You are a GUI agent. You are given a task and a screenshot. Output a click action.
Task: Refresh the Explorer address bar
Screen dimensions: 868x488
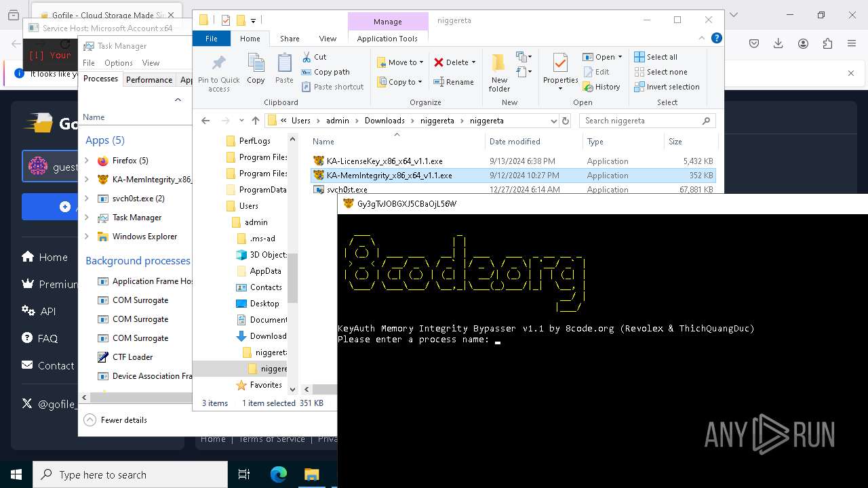tap(566, 121)
